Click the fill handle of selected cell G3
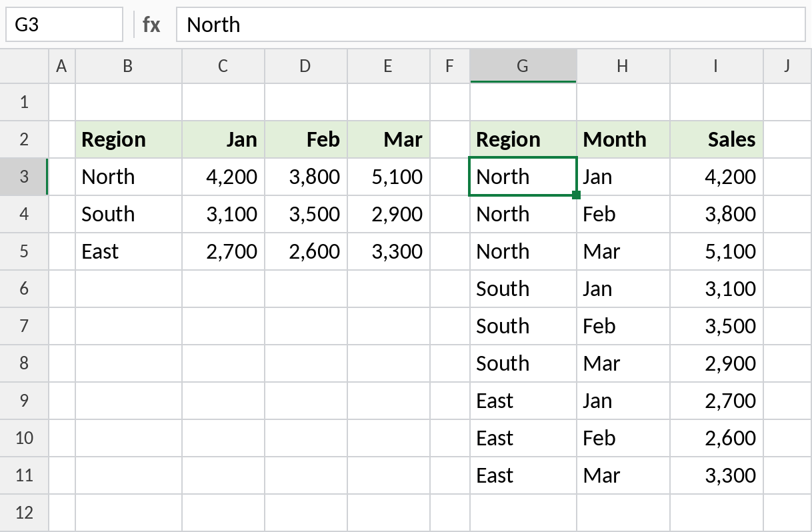The width and height of the screenshot is (812, 532). [x=577, y=195]
